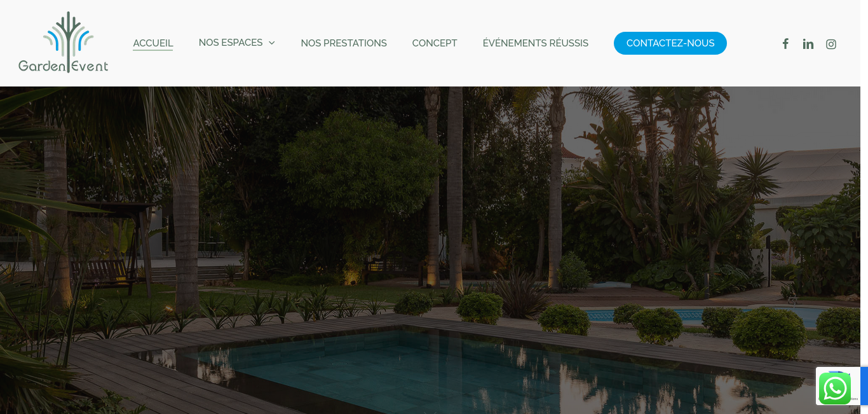The width and height of the screenshot is (868, 414).
Task: Click the Garden Event logo wordmark
Action: point(64,65)
